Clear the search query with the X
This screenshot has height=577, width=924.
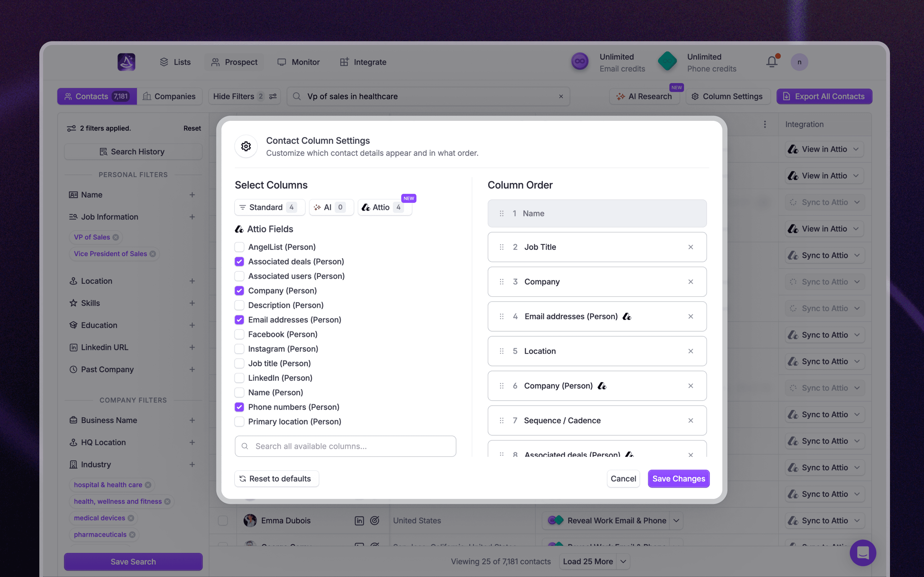point(561,96)
